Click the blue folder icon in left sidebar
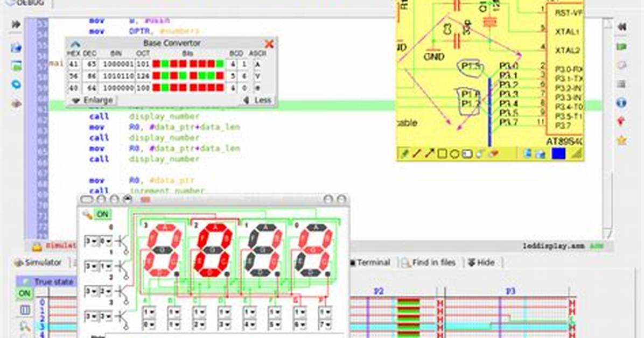The image size is (644, 338). click(x=16, y=48)
